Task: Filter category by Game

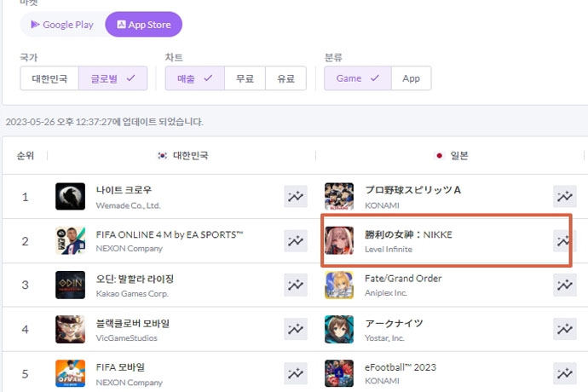Action: coord(357,78)
